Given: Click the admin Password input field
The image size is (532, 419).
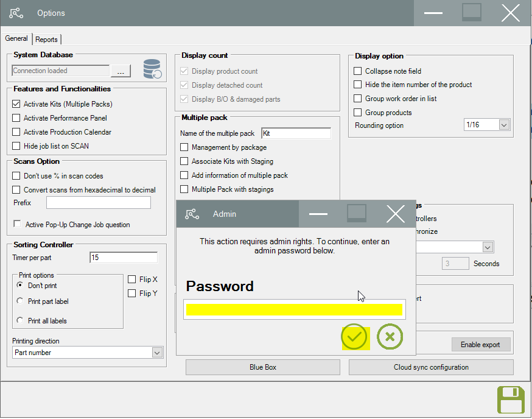Looking at the screenshot, I should [294, 309].
